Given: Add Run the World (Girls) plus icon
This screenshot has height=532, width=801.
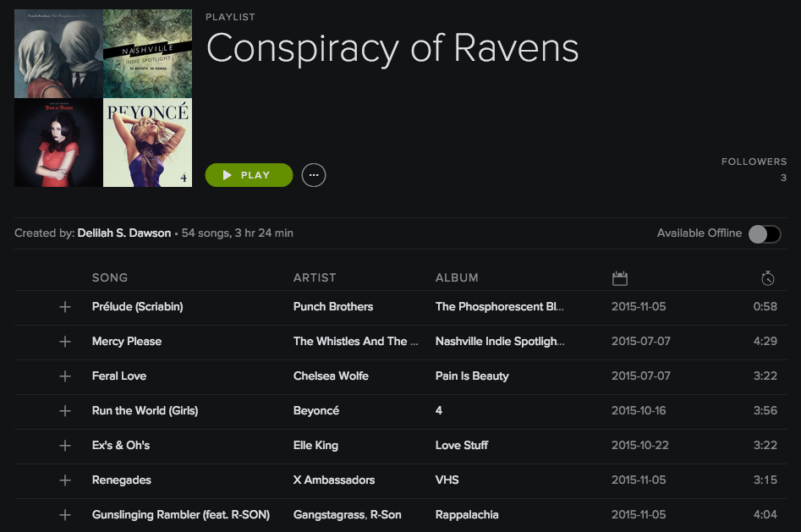Looking at the screenshot, I should (x=65, y=411).
